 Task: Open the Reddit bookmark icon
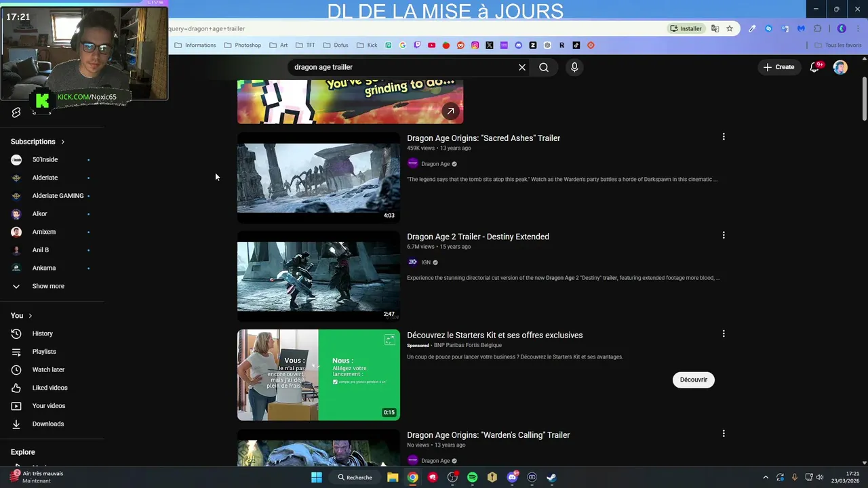pyautogui.click(x=460, y=45)
